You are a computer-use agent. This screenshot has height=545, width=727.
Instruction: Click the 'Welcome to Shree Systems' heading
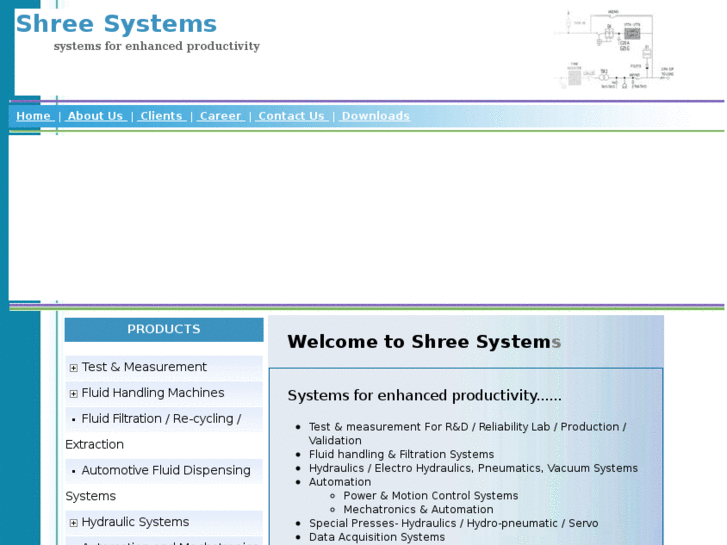coord(424,342)
